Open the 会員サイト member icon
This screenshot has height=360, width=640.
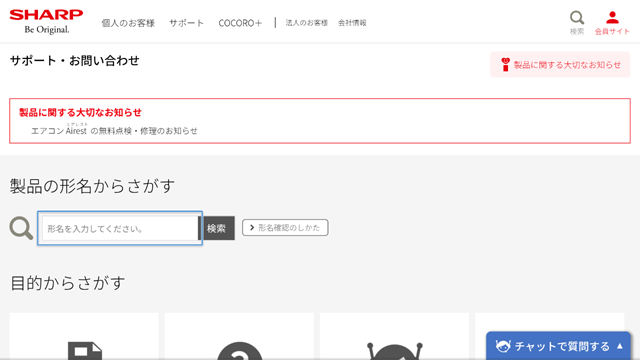612,18
